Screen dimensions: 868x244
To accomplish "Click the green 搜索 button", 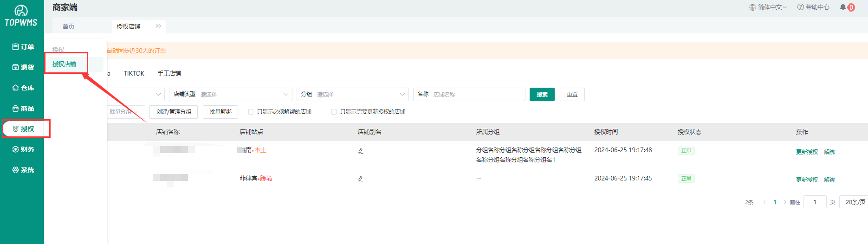I will [x=542, y=94].
